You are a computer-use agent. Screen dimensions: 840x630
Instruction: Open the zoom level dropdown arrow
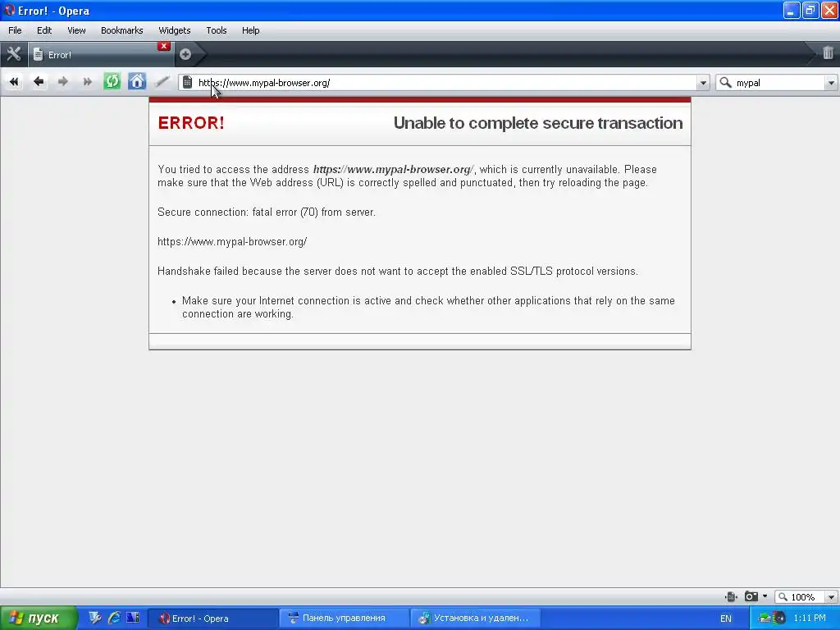831,597
